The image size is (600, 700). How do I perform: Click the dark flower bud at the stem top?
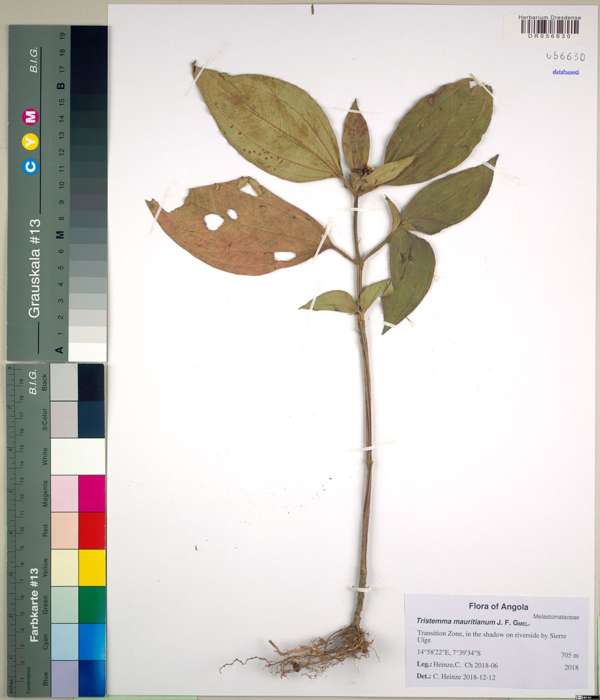coord(361,173)
